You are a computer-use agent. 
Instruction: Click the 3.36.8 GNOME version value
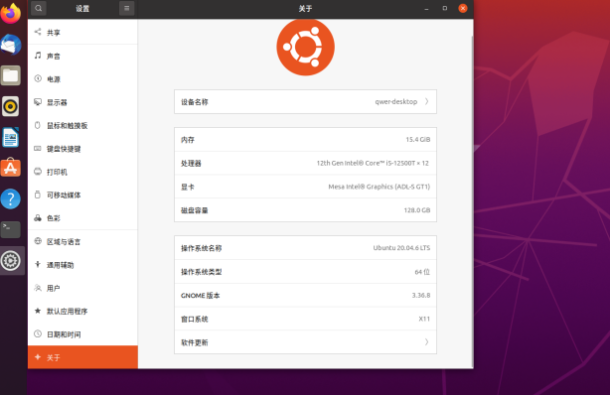pyautogui.click(x=421, y=295)
